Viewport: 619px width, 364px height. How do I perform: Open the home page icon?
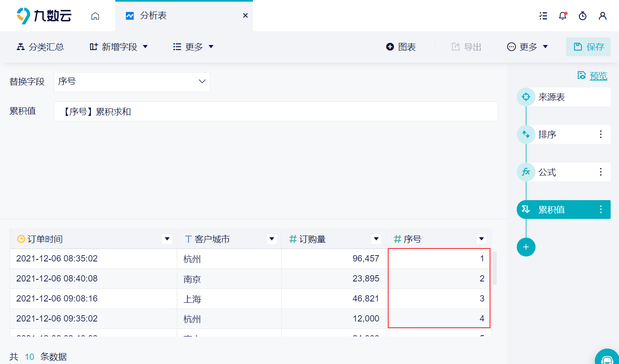[95, 16]
